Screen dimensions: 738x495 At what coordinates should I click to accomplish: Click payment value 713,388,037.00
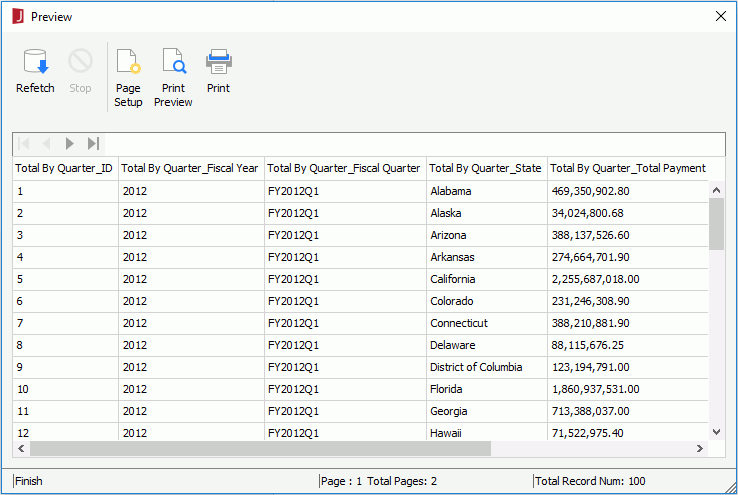590,411
